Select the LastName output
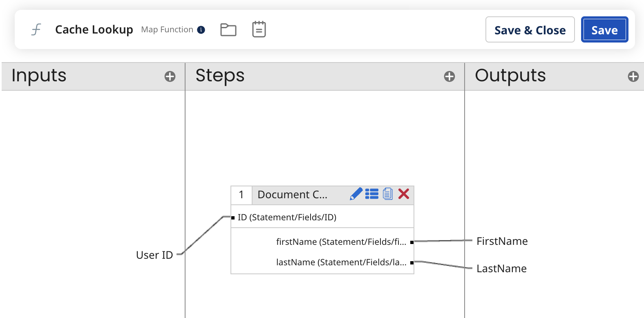Viewport: 644px width, 318px height. pyautogui.click(x=501, y=269)
